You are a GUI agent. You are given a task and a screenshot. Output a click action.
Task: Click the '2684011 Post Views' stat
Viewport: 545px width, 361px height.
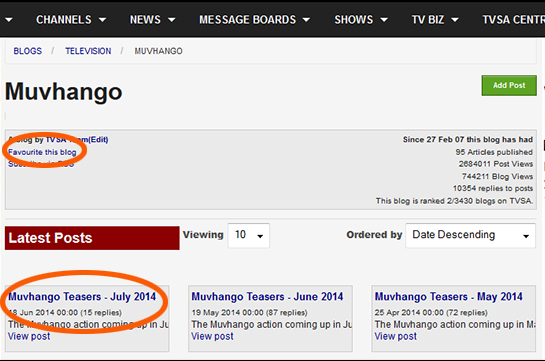[495, 164]
